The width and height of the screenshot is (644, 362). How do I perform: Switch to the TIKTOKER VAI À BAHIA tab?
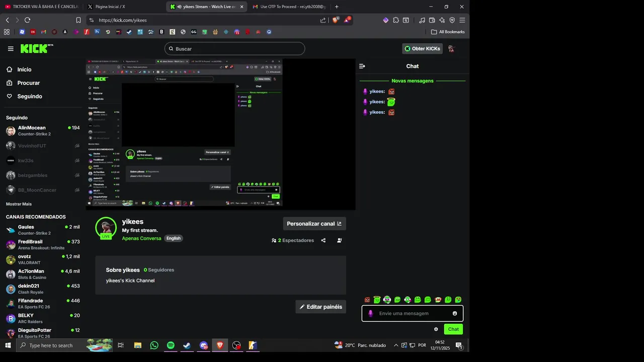[x=41, y=7]
